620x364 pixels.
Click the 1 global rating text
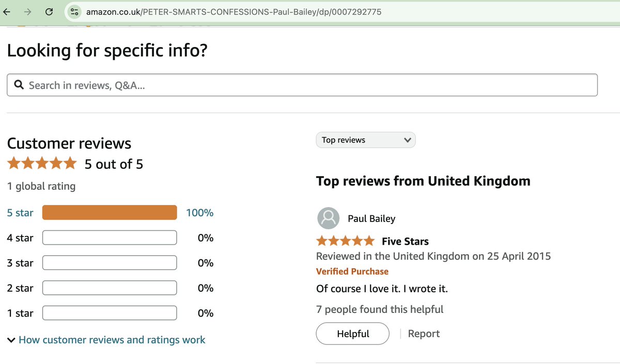(x=41, y=186)
